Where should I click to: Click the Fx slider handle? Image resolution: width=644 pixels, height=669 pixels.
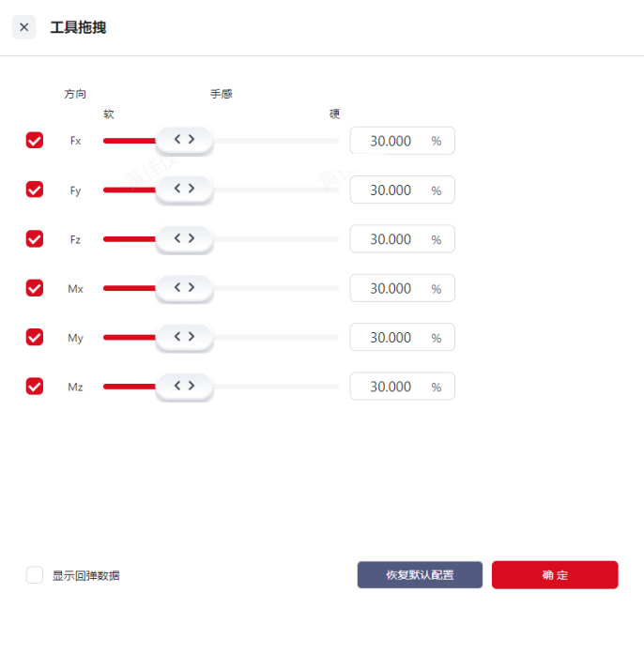184,140
